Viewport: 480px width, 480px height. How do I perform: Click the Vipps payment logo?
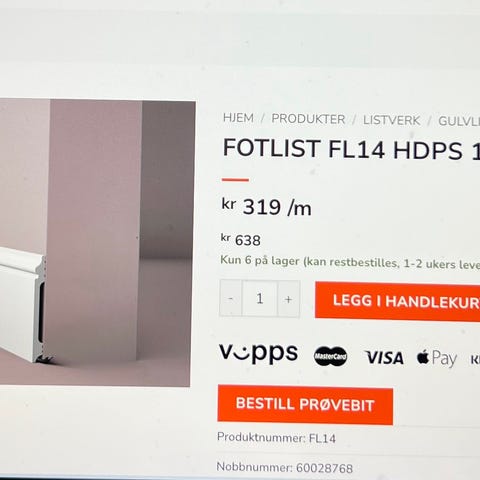(258, 354)
